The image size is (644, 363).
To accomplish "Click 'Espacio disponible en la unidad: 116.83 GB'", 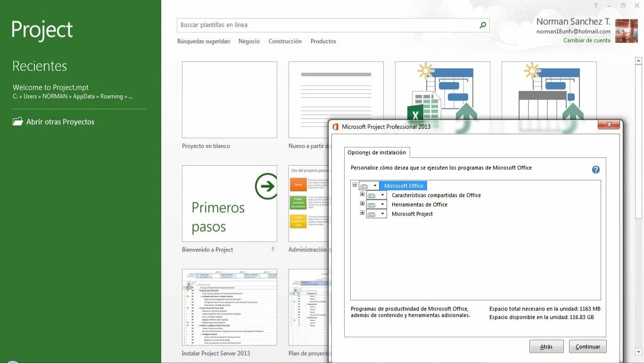I will pyautogui.click(x=541, y=317).
